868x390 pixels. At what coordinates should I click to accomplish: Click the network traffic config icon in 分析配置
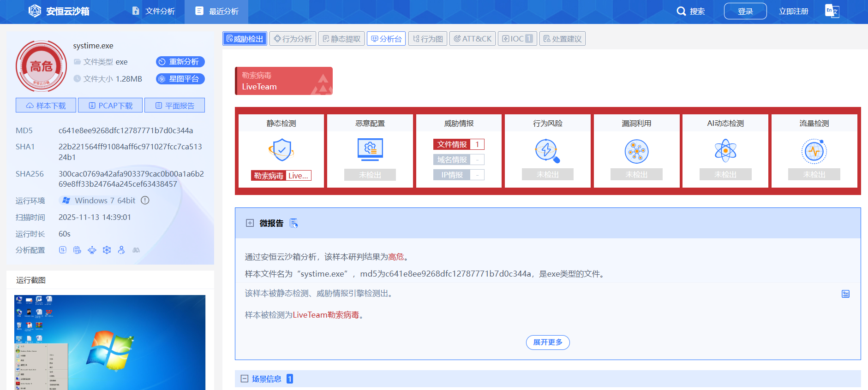coord(63,250)
